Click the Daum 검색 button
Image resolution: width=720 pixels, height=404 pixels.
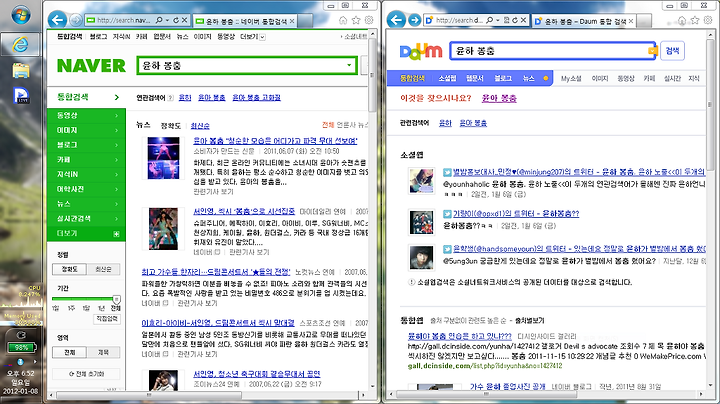click(x=672, y=50)
